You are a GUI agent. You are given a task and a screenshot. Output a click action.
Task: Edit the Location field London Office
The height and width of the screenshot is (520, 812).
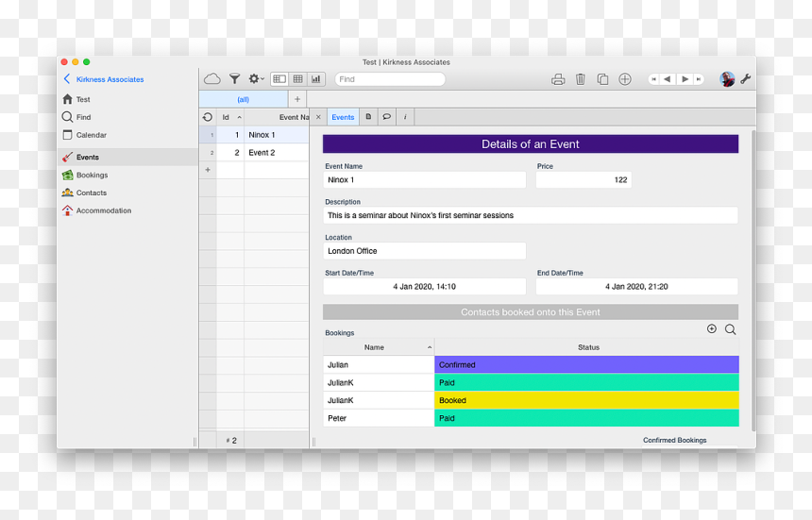[x=425, y=251]
